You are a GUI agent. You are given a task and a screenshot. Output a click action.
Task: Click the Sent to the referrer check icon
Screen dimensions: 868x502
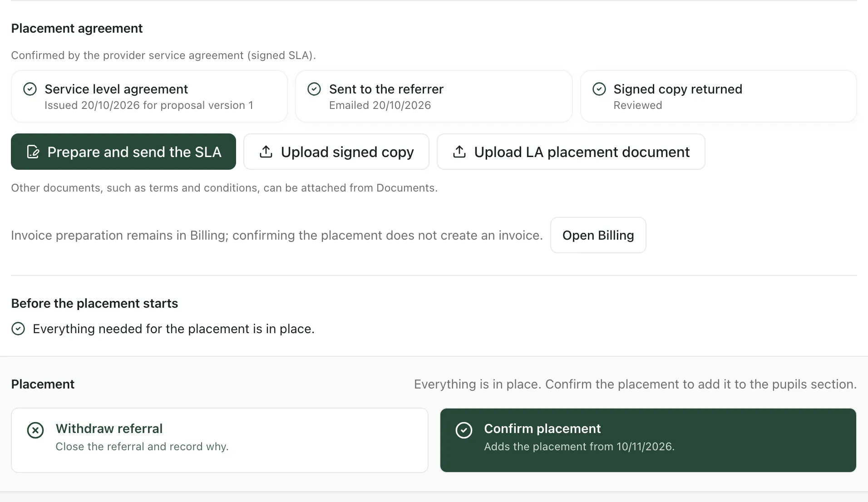(314, 89)
